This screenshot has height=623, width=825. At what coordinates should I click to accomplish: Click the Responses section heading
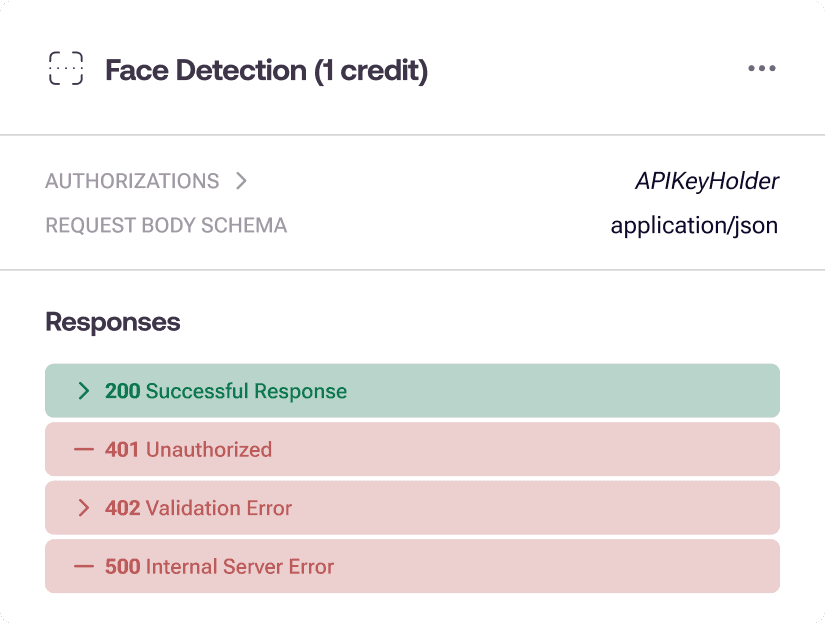coord(113,322)
